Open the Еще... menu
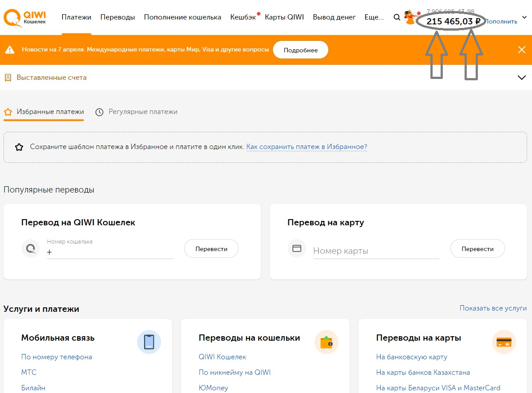 point(374,17)
